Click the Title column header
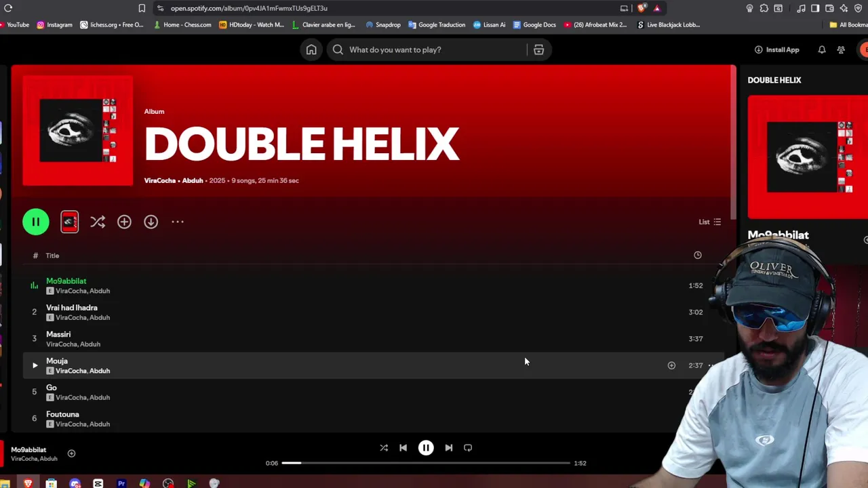Screen dimensions: 868x488 click(x=52, y=256)
